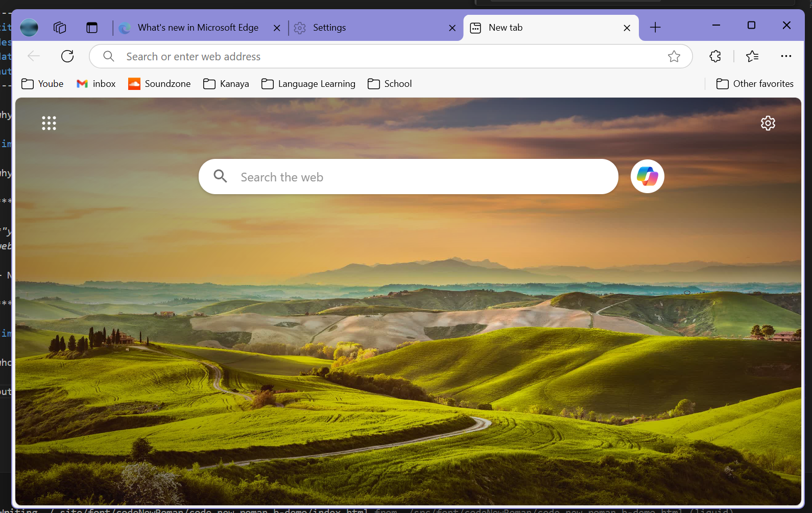Viewport: 812px width, 513px height.
Task: Expand the Other favorites folder
Action: pos(755,84)
